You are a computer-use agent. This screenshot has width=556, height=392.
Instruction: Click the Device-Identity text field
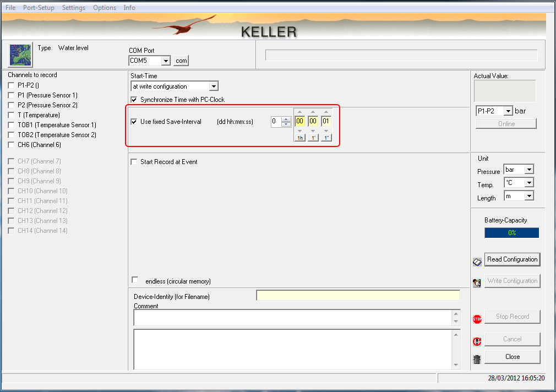[x=358, y=296]
